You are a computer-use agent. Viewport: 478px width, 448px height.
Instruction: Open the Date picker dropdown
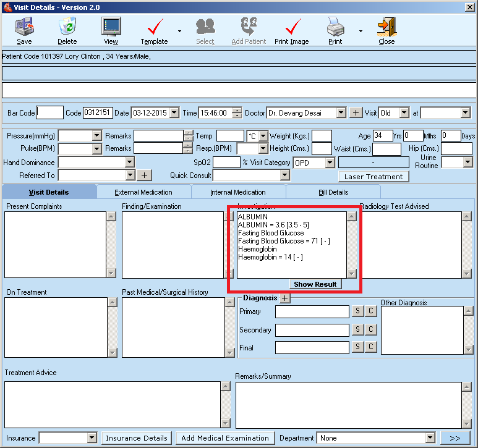point(174,112)
